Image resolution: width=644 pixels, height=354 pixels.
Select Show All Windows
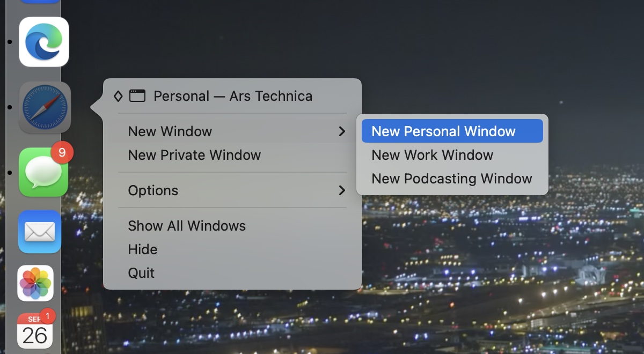click(x=187, y=226)
